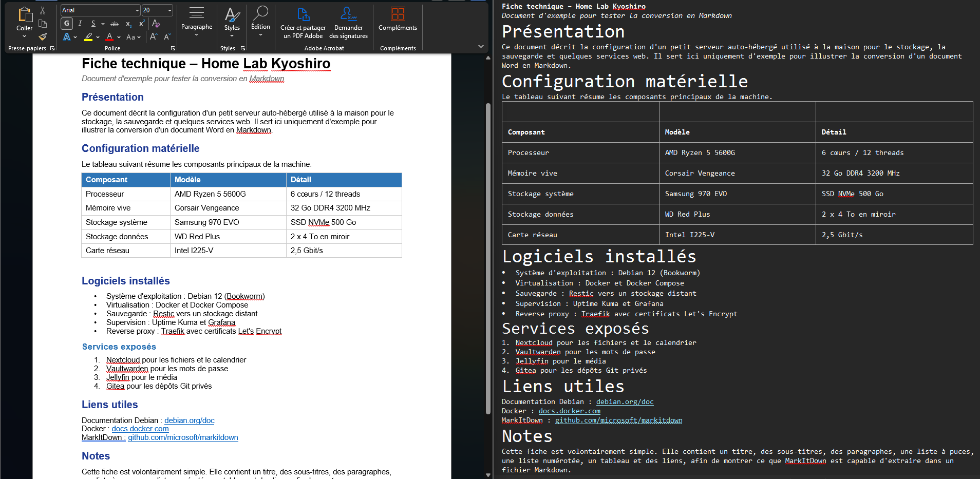Click the Copy icon in Presse-papiers

pos(43,24)
